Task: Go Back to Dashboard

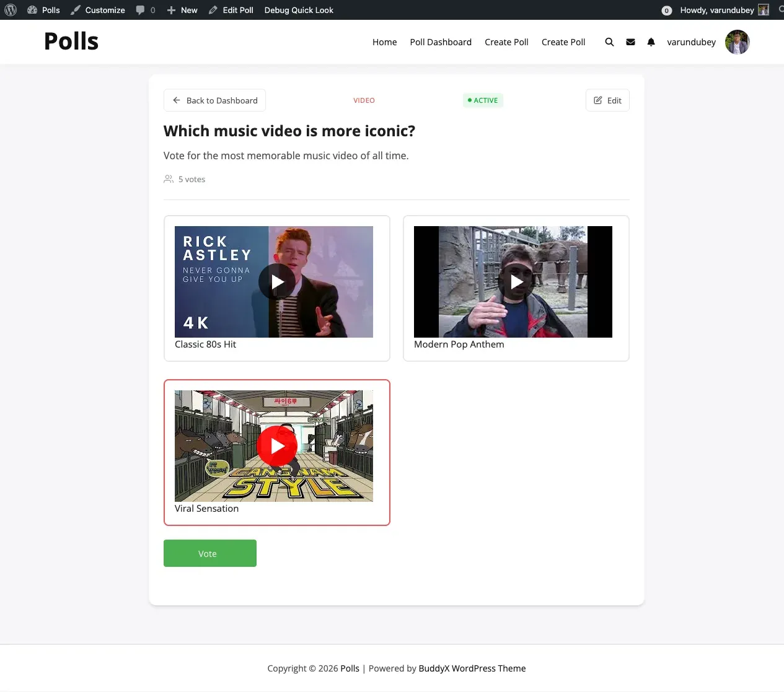Action: tap(214, 100)
